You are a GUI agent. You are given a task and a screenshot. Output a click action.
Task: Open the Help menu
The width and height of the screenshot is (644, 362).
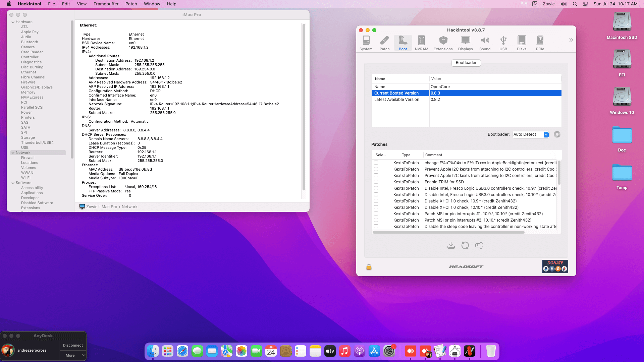point(172,4)
